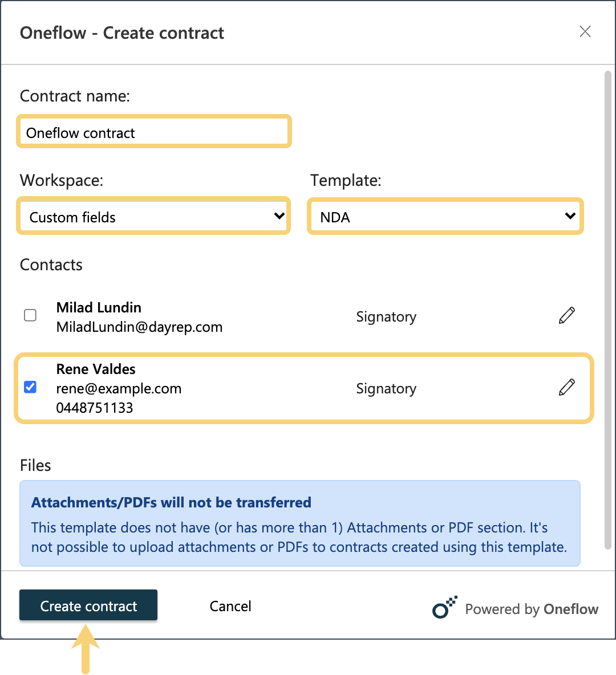Click the Attachments/PDFs will not be transferred heading

tap(171, 502)
